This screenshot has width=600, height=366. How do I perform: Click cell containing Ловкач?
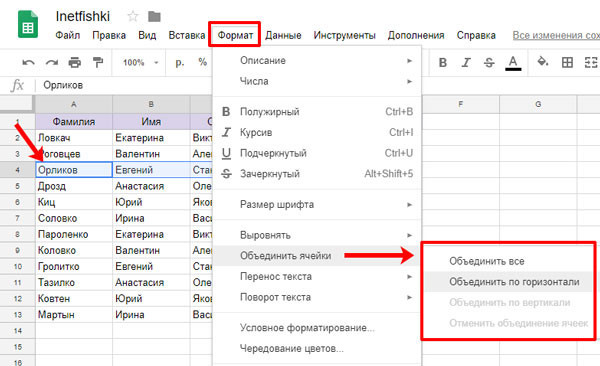74,137
